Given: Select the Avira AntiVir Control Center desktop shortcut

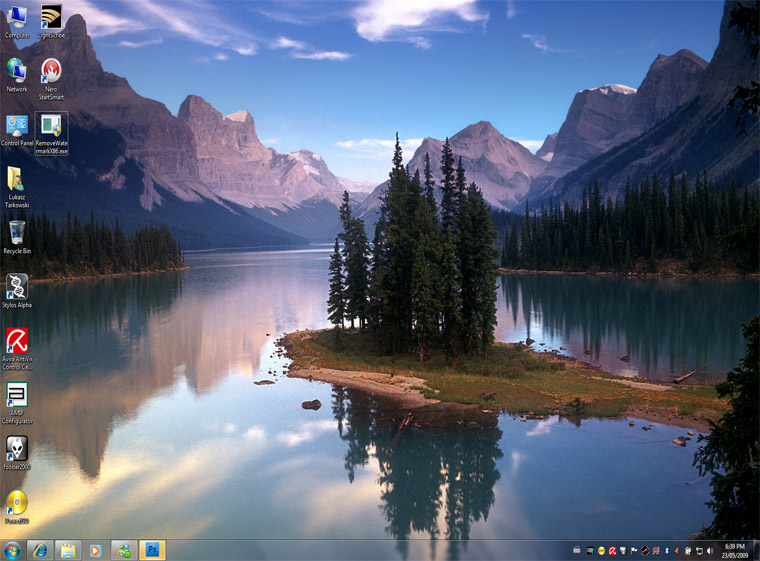Looking at the screenshot, I should 17,349.
